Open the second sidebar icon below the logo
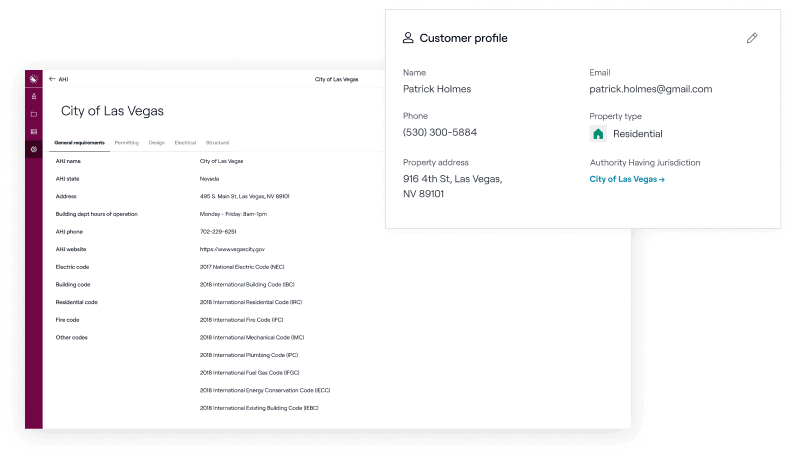The image size is (795, 458). pyautogui.click(x=33, y=96)
